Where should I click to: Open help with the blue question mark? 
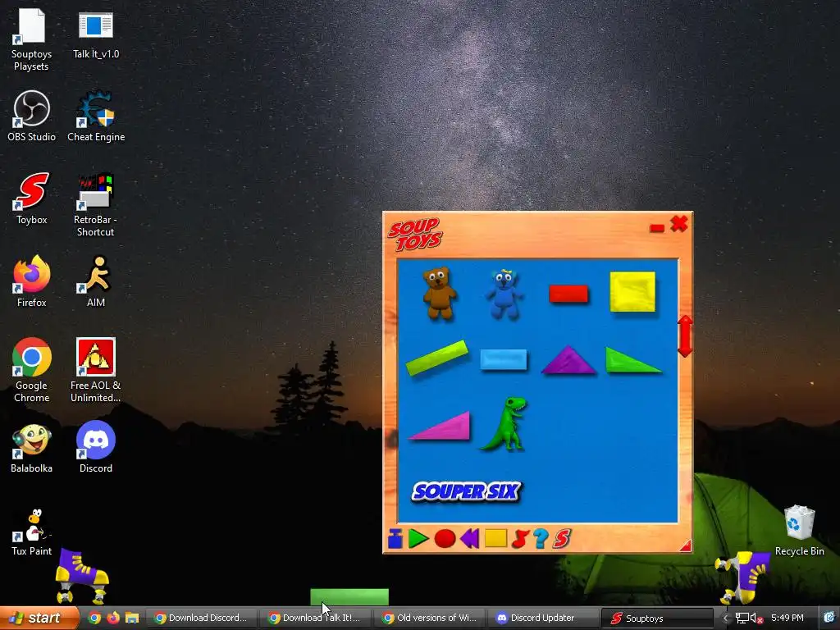tap(541, 538)
